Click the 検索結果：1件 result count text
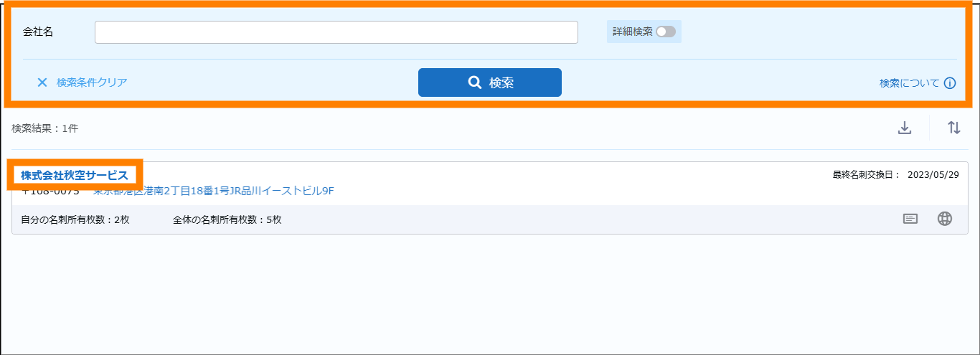The height and width of the screenshot is (355, 980). [x=44, y=128]
